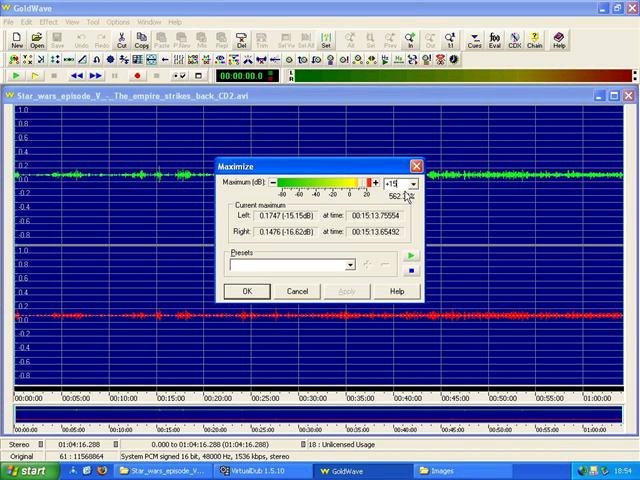Click the first effects bar icon
Viewport: 640px width, 480px height.
point(14,60)
